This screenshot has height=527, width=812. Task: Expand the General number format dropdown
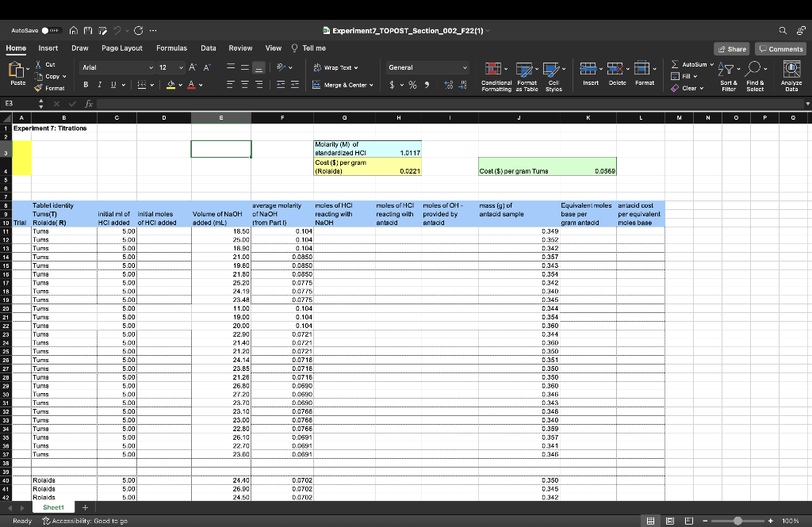[x=465, y=68]
